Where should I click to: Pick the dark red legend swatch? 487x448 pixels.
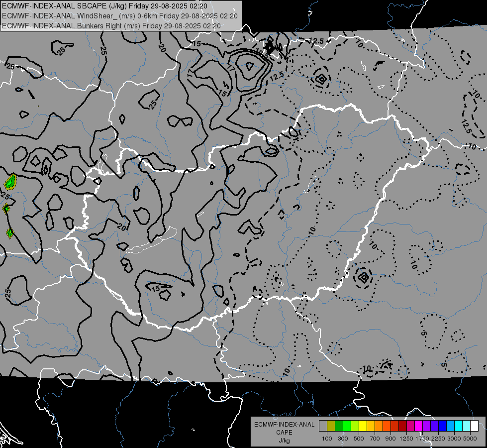tap(402, 426)
